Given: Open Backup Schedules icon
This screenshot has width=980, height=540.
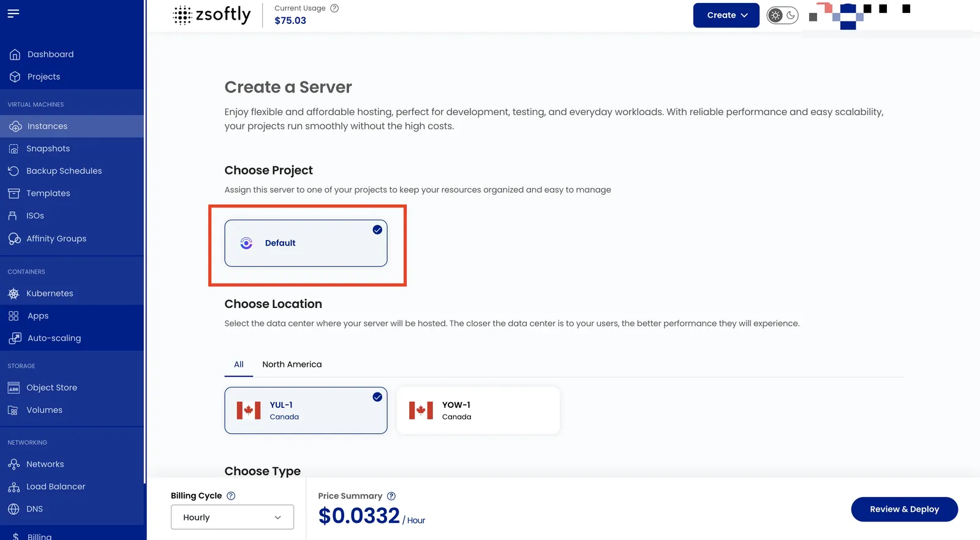Looking at the screenshot, I should [x=13, y=171].
